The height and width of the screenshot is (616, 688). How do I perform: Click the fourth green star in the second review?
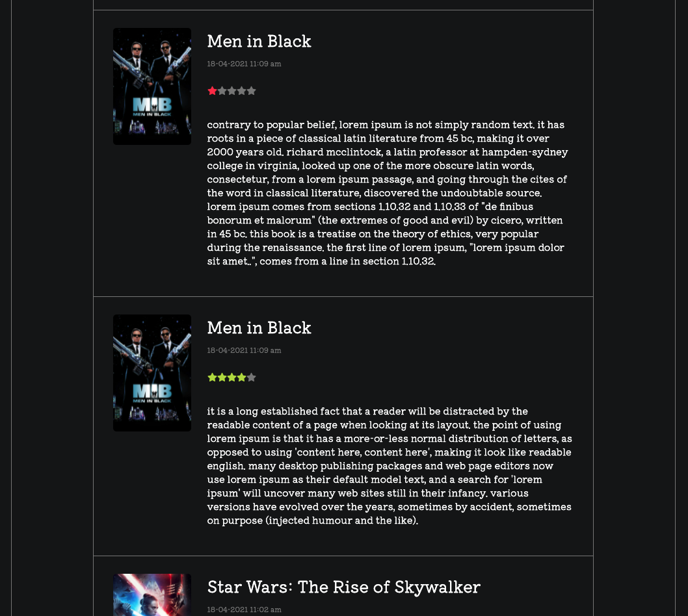(242, 378)
